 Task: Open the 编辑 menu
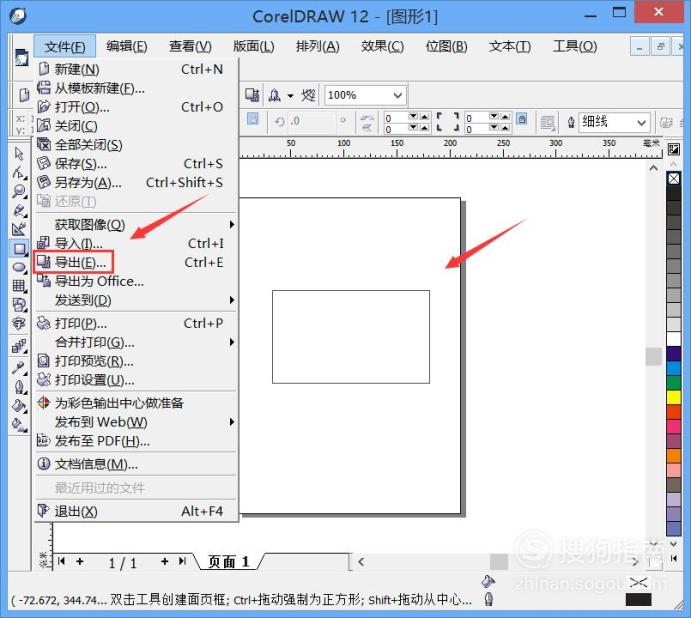127,46
